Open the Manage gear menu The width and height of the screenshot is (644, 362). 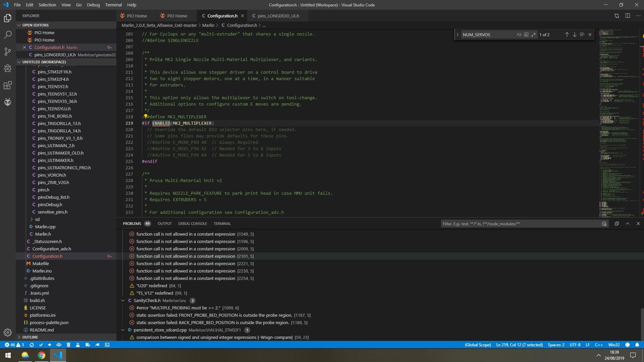pos(8,333)
